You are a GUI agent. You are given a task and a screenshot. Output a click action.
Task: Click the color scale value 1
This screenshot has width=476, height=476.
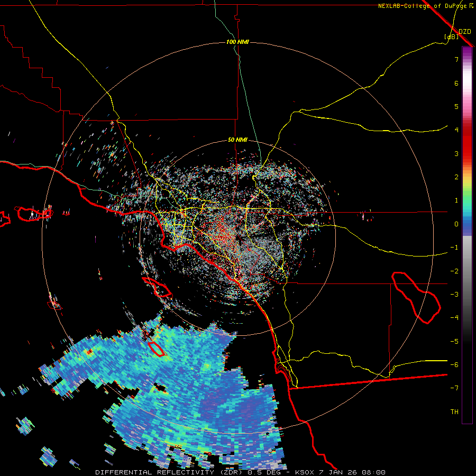456,200
